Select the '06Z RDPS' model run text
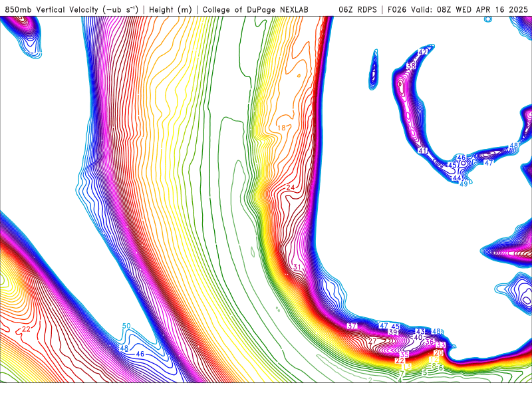532x399 pixels. 358,9
